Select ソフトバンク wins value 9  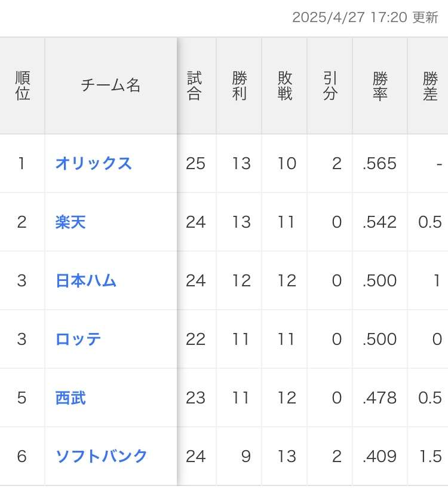tap(246, 456)
